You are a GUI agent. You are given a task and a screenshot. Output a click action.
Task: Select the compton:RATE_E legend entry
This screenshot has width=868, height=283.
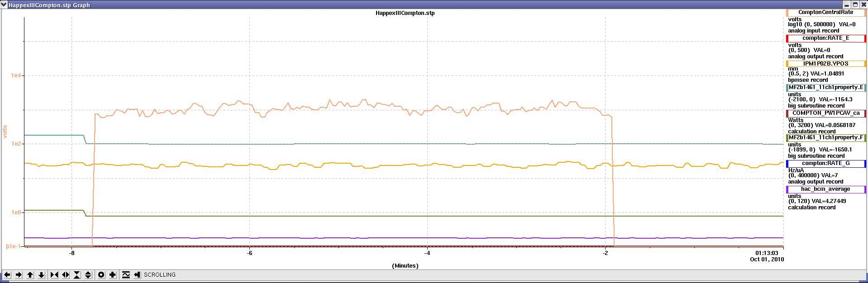pyautogui.click(x=826, y=38)
